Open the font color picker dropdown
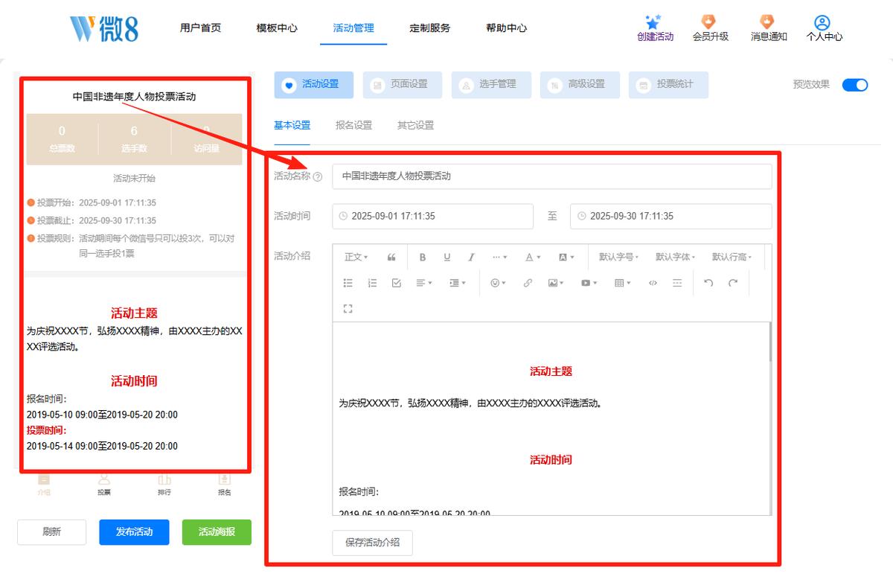 532,257
